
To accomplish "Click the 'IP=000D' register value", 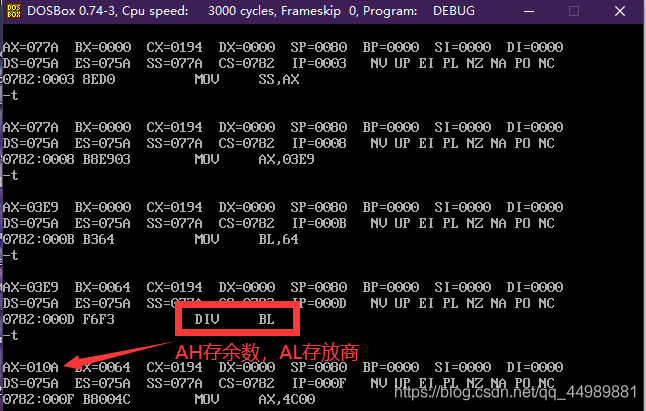I will tap(324, 303).
